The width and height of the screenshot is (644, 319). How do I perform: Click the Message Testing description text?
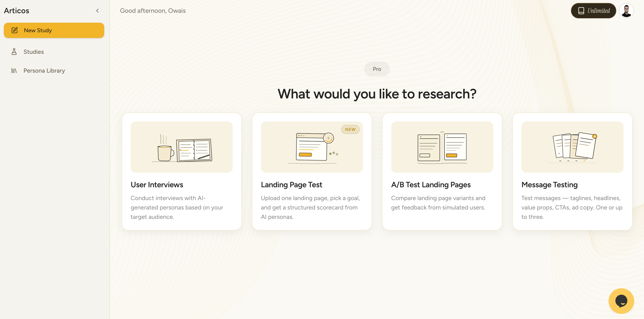(x=572, y=208)
